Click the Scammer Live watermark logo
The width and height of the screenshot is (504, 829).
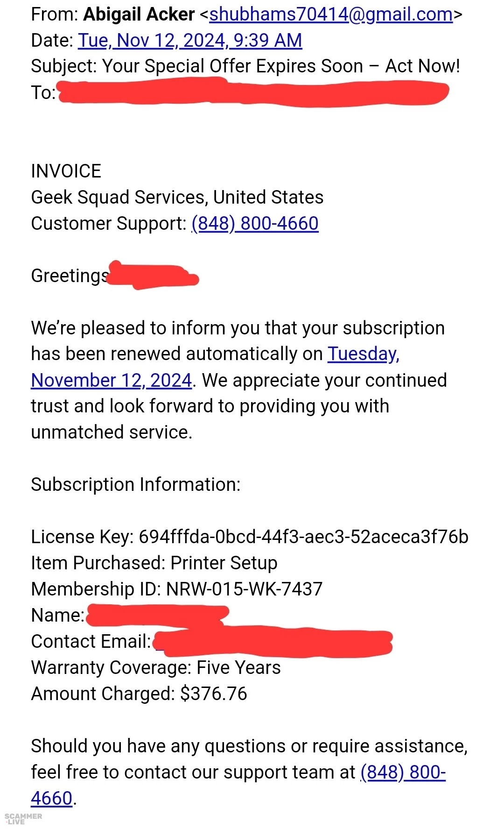[x=23, y=818]
